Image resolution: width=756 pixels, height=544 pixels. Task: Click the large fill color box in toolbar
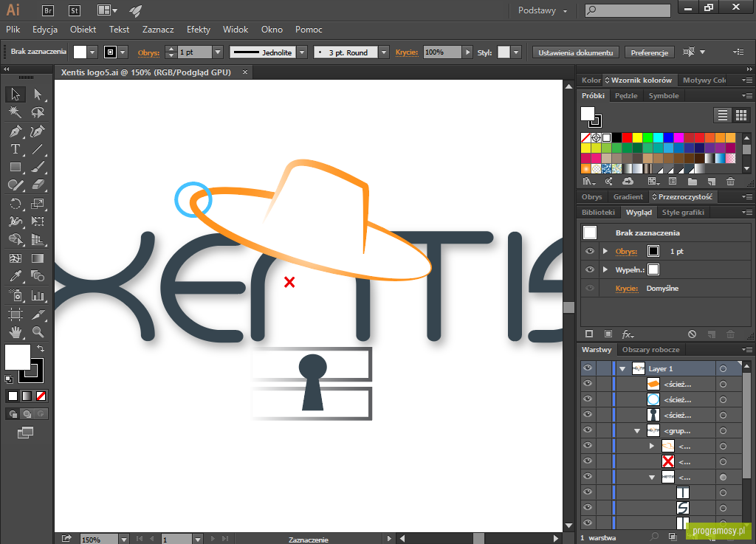tap(18, 357)
